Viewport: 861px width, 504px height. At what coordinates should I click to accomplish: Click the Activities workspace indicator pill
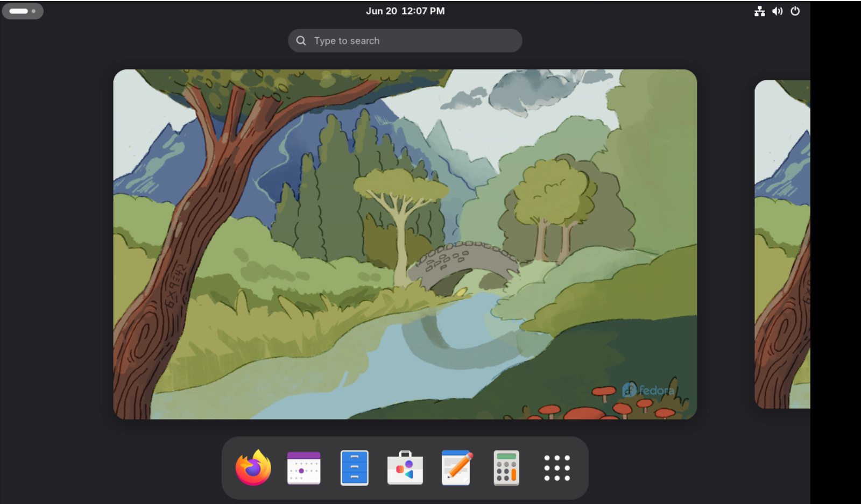[23, 11]
